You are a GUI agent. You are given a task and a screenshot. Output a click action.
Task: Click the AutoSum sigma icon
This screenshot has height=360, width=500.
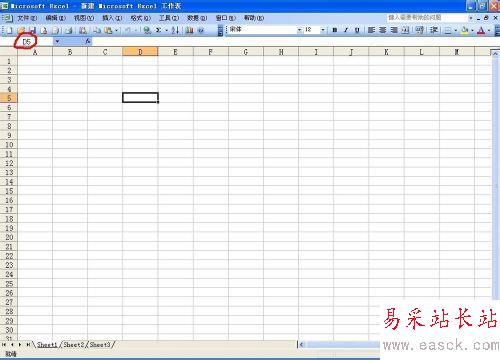(x=159, y=30)
